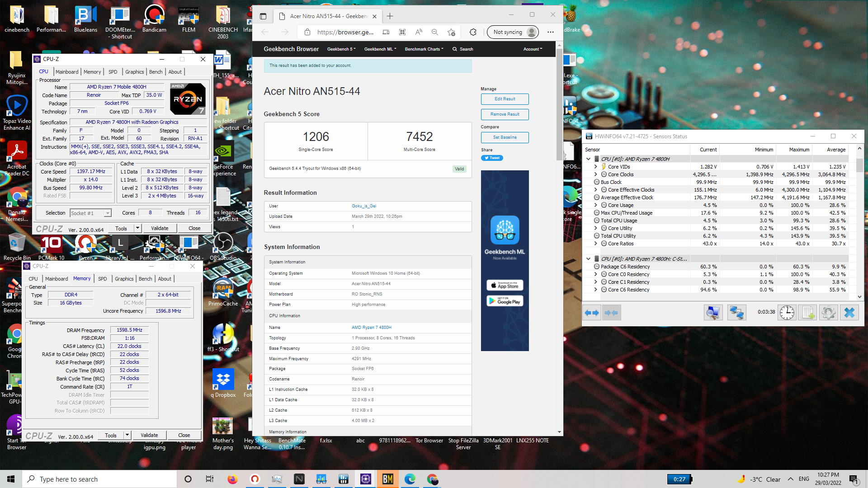Collapse CPU C-State residency group
868x488 pixels.
pyautogui.click(x=588, y=259)
